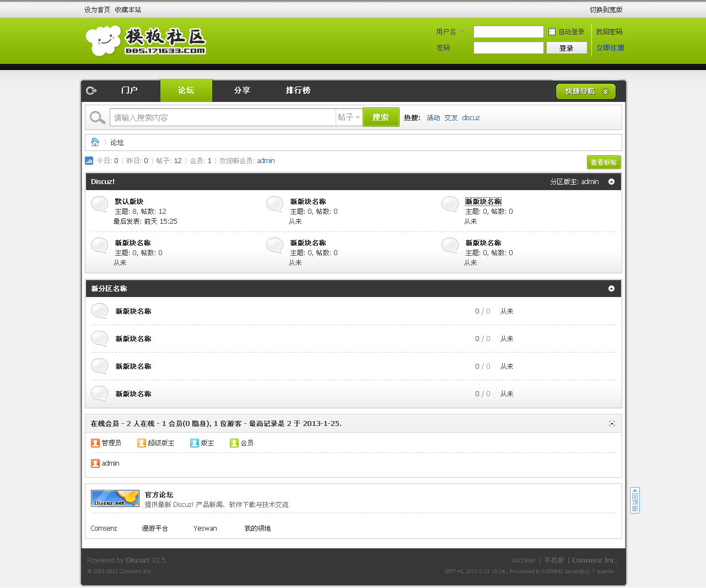706x588 pixels.
Task: Click the 会员 legend user icon
Action: pos(234,443)
